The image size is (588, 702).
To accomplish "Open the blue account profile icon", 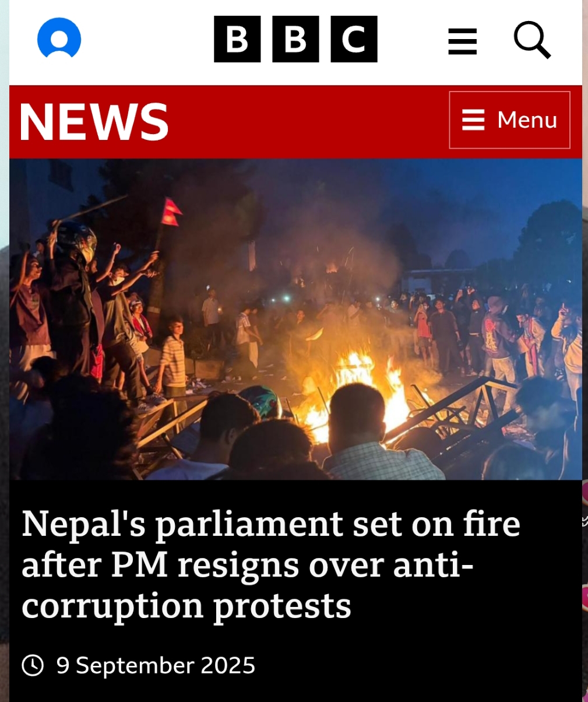I will tap(59, 38).
